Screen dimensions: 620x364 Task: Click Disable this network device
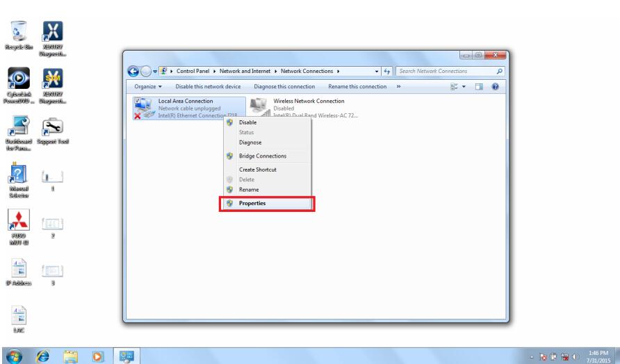(x=208, y=87)
